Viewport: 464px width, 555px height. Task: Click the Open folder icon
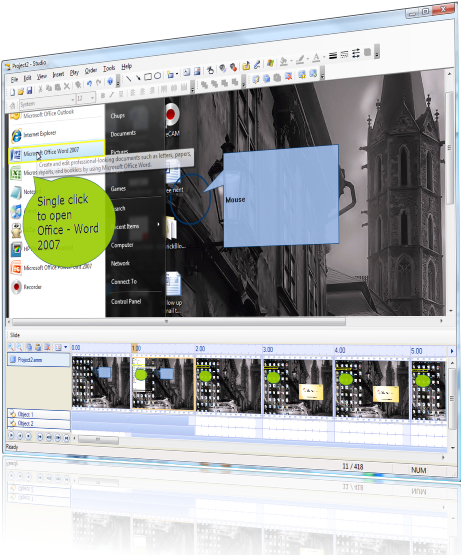pyautogui.click(x=21, y=91)
